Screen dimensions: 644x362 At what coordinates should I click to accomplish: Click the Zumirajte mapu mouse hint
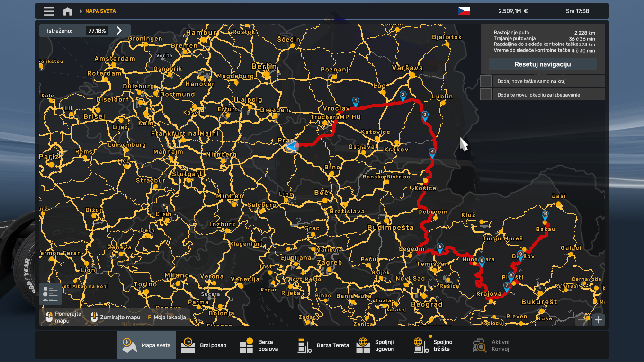[116, 317]
